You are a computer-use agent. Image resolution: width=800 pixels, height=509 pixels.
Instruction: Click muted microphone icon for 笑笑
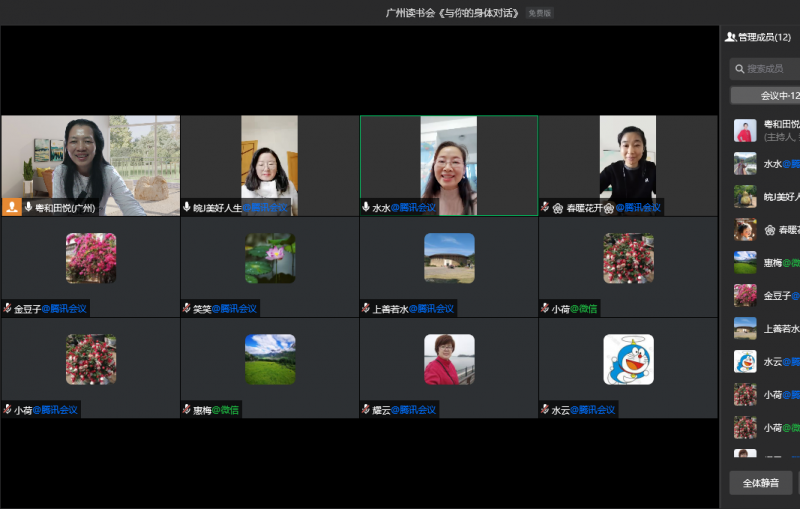coord(186,309)
